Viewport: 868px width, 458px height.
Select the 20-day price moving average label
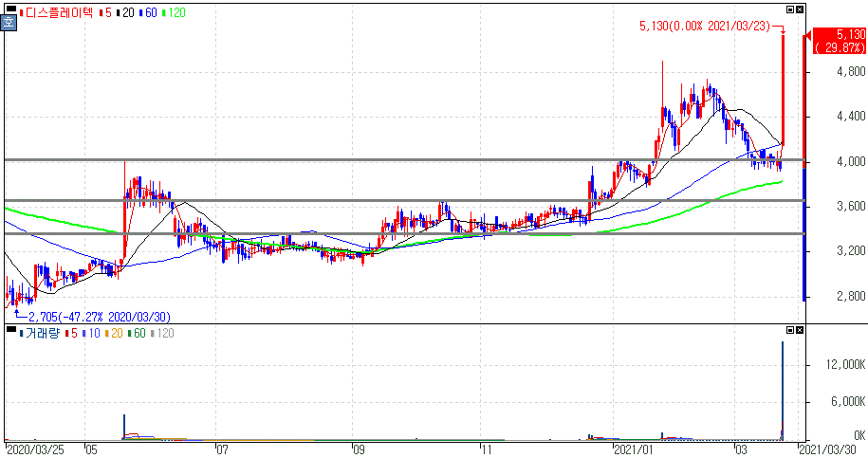tap(125, 12)
